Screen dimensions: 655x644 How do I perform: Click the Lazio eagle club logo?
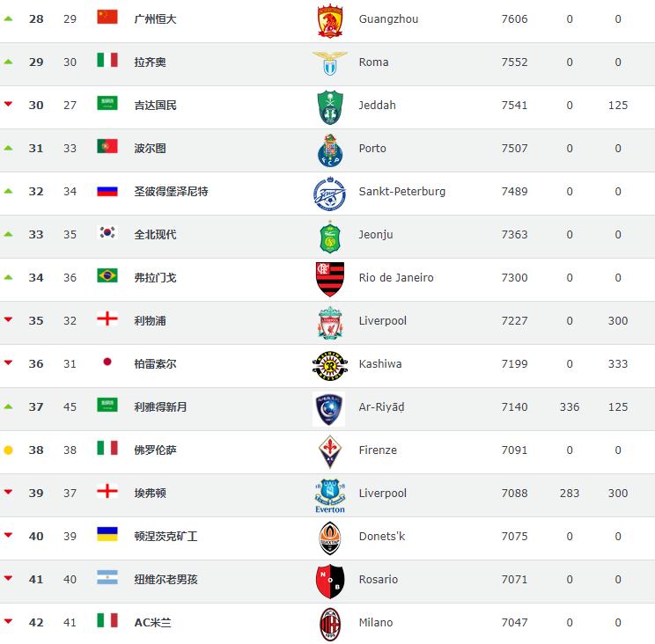[330, 62]
